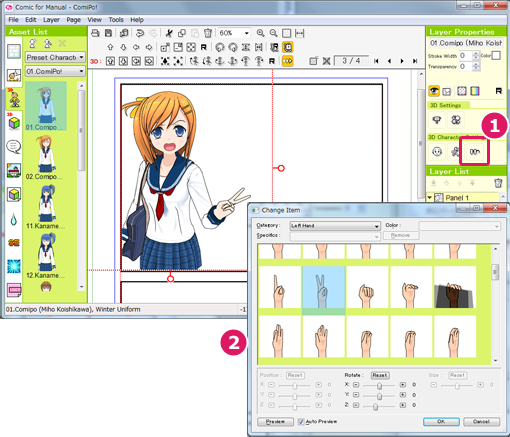
Task: Click the 3D character facial expression icon
Action: pyautogui.click(x=437, y=152)
